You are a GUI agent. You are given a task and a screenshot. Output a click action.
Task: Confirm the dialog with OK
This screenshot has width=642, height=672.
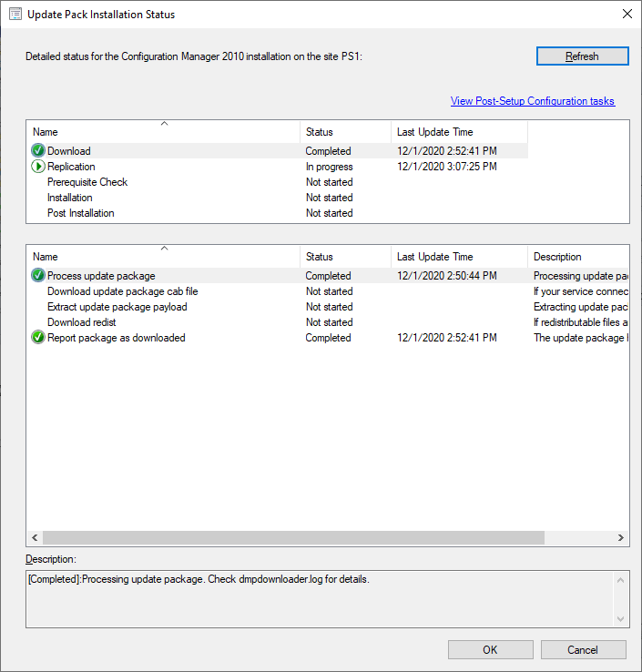[490, 650]
